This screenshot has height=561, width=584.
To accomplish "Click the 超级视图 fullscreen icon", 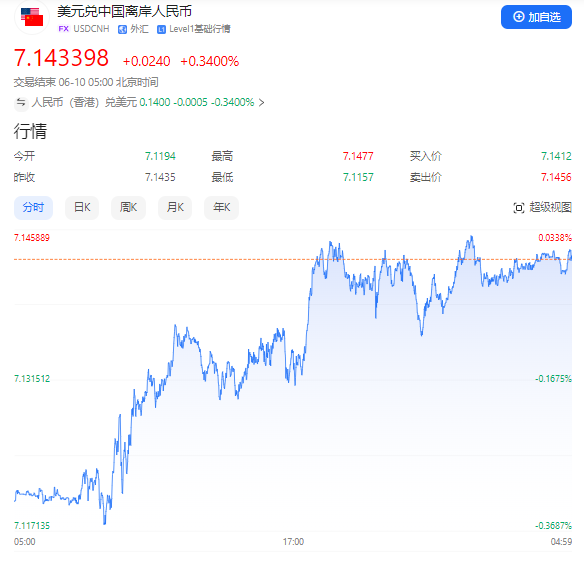I will (518, 207).
